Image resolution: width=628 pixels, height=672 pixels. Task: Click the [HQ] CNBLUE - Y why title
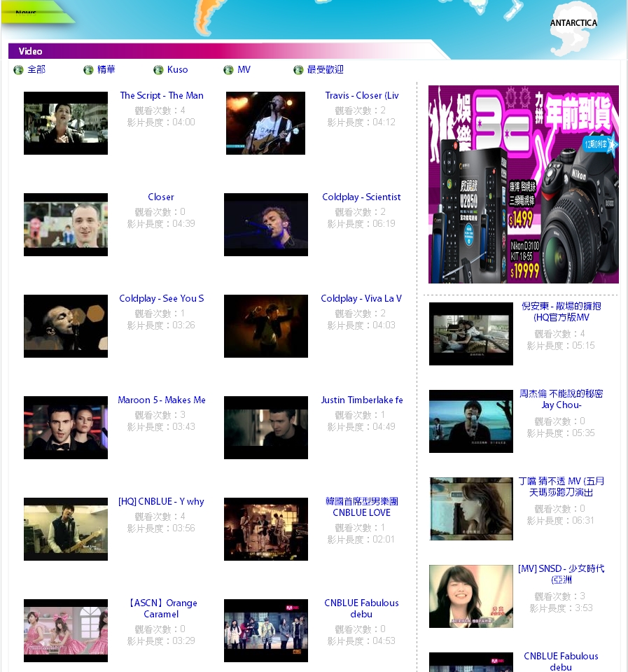(x=162, y=502)
